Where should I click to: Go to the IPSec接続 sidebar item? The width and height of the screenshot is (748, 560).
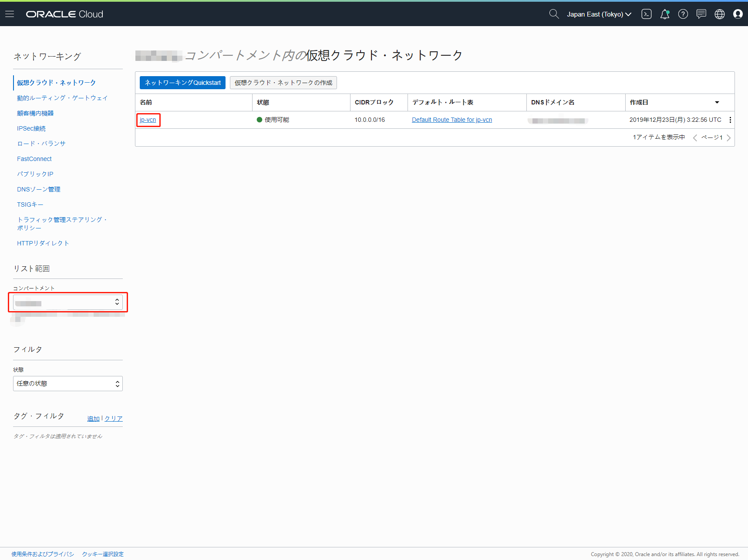(31, 128)
